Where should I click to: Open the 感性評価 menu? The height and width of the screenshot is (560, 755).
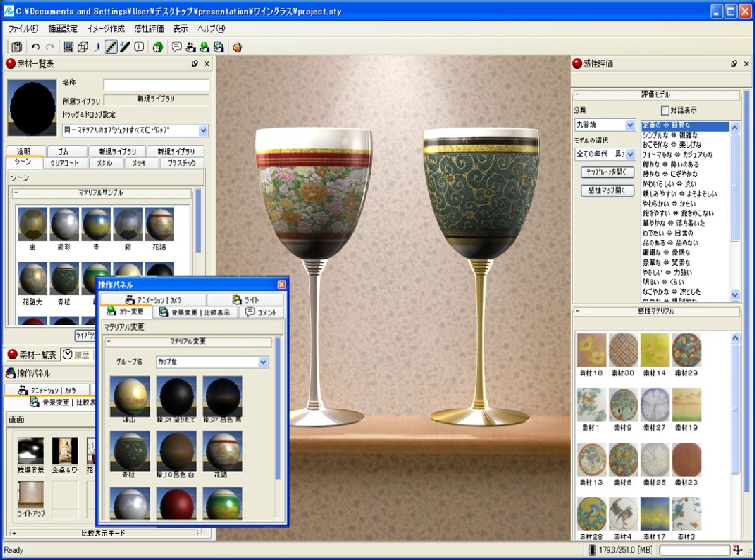coord(149,29)
